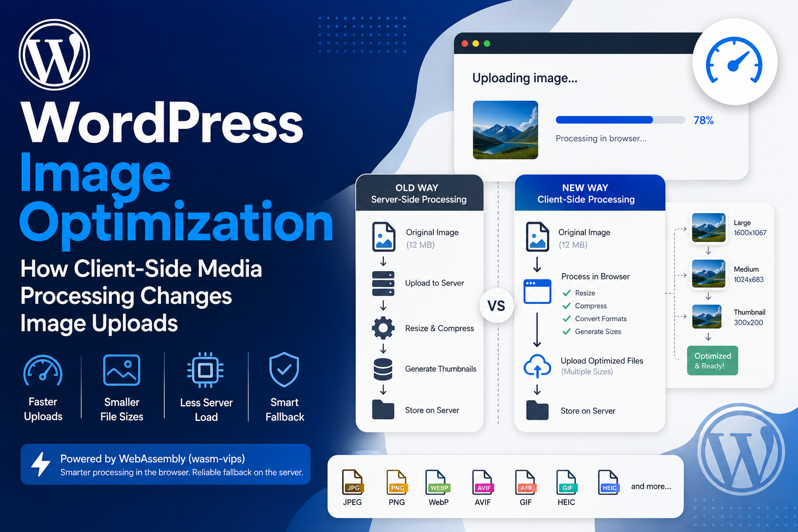Screen dimensions: 798x532
Task: Click the "Faster Uploads" label
Action: pyautogui.click(x=43, y=409)
